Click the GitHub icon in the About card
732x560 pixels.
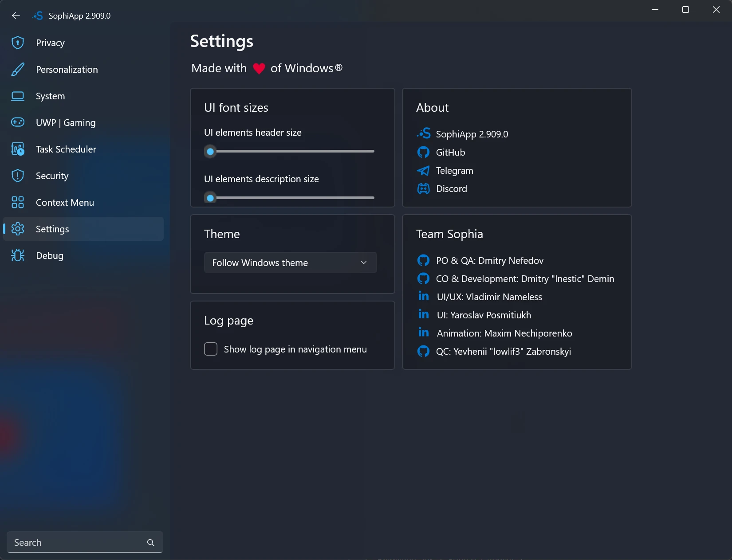pyautogui.click(x=423, y=152)
